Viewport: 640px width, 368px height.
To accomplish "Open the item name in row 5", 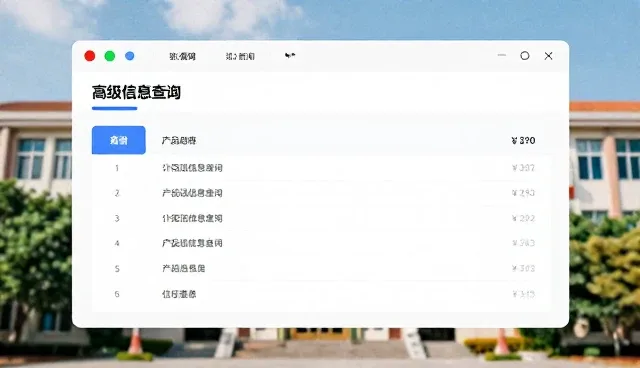I will 184,268.
